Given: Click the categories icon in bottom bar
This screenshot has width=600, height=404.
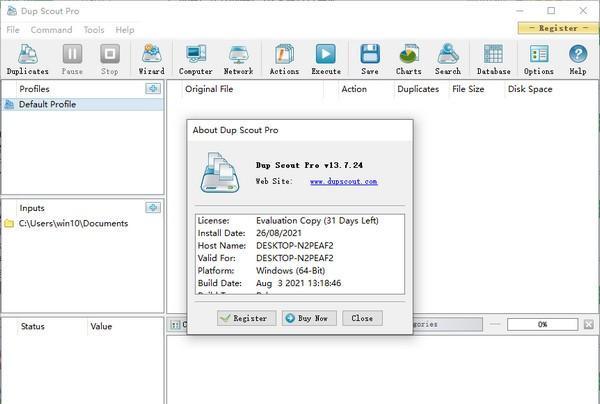Looking at the screenshot, I should [175, 325].
